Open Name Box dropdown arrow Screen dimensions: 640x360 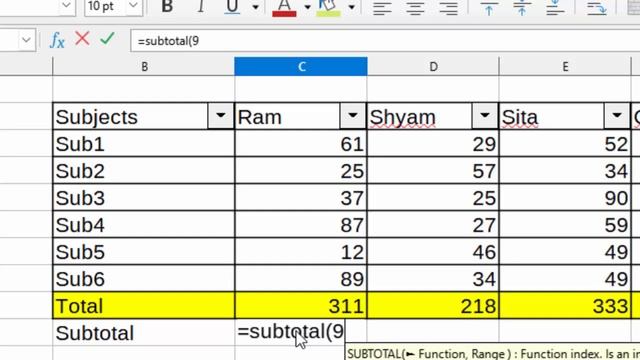pos(27,40)
